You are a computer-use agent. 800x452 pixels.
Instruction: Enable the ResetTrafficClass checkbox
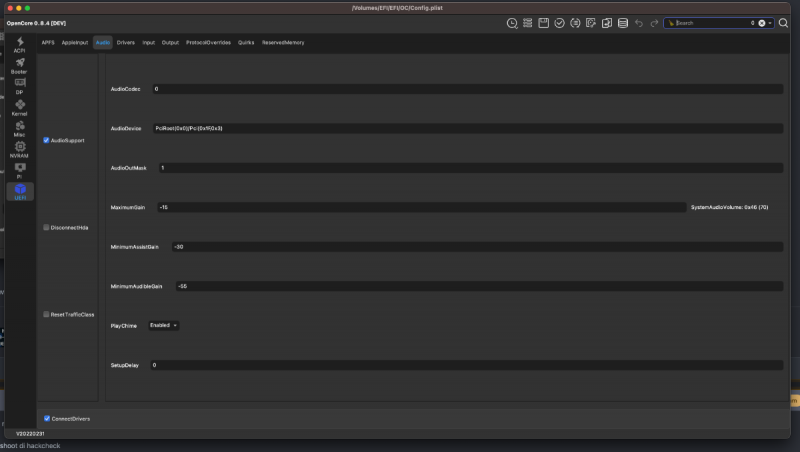point(46,314)
